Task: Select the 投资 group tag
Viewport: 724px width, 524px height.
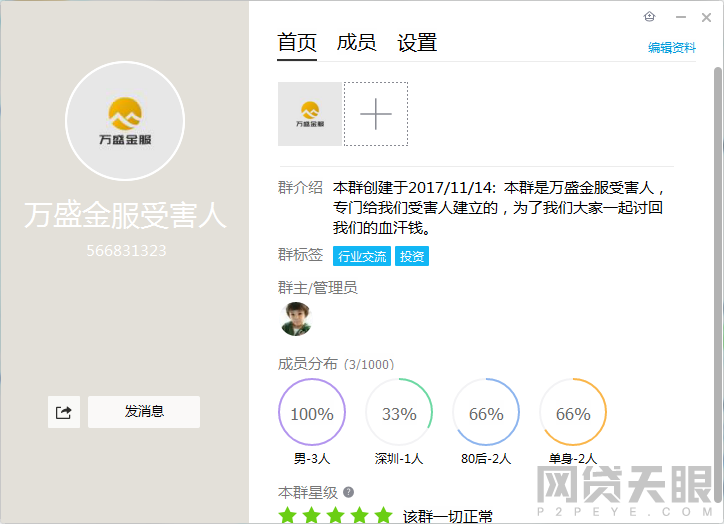Action: 412,256
